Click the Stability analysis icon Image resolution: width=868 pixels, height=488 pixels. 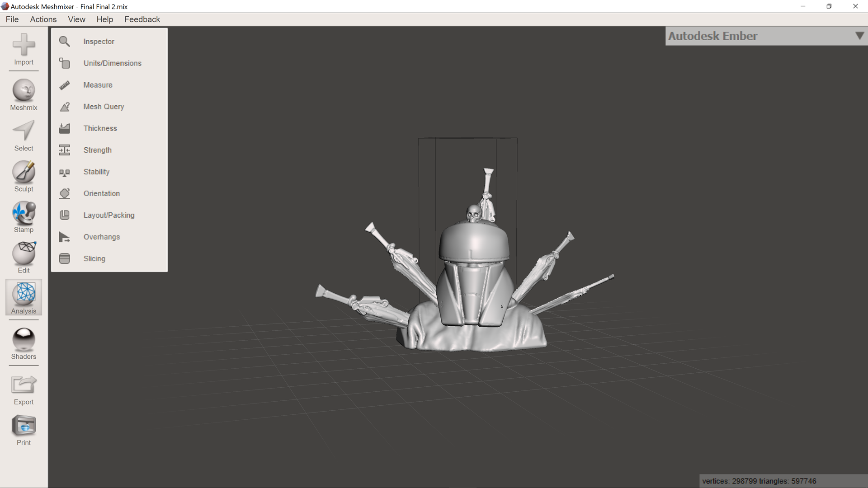65,172
